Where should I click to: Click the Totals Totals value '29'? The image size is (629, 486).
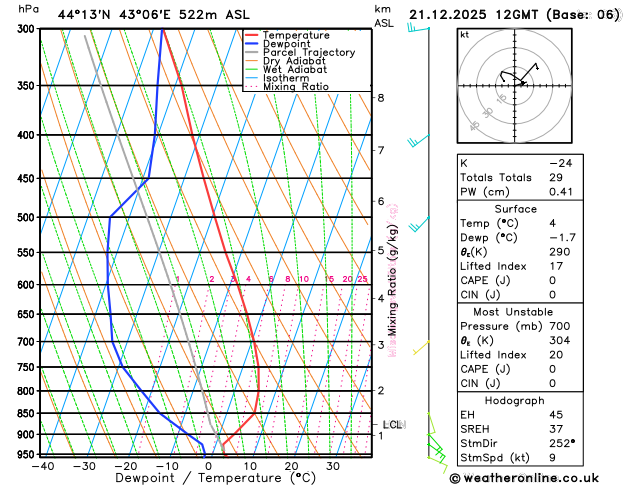(556, 178)
